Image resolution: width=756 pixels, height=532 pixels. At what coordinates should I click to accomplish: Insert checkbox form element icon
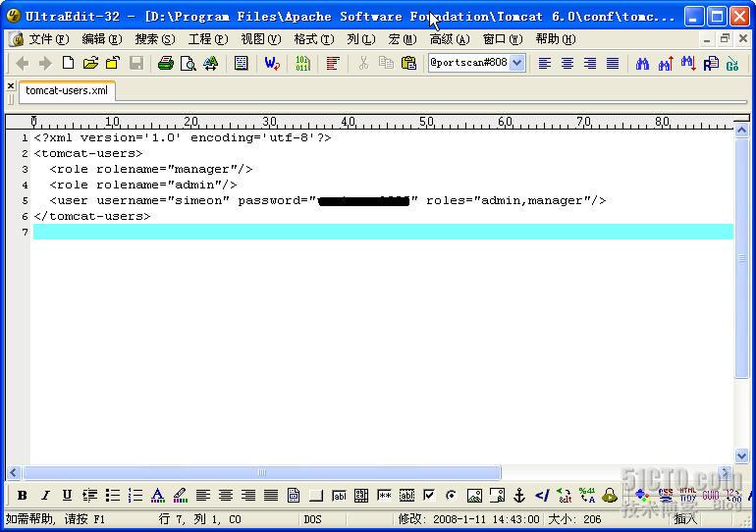[x=429, y=495]
